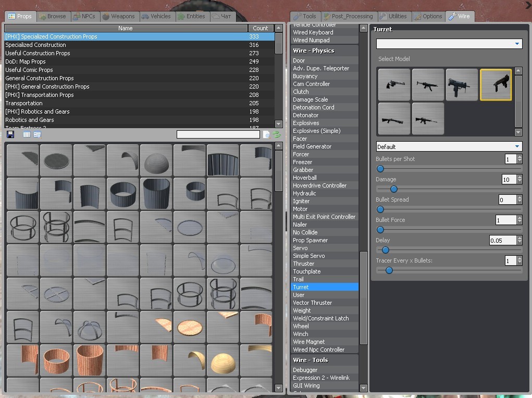This screenshot has height=398, width=532.
Task: Sort prop list by Count column
Action: point(260,28)
